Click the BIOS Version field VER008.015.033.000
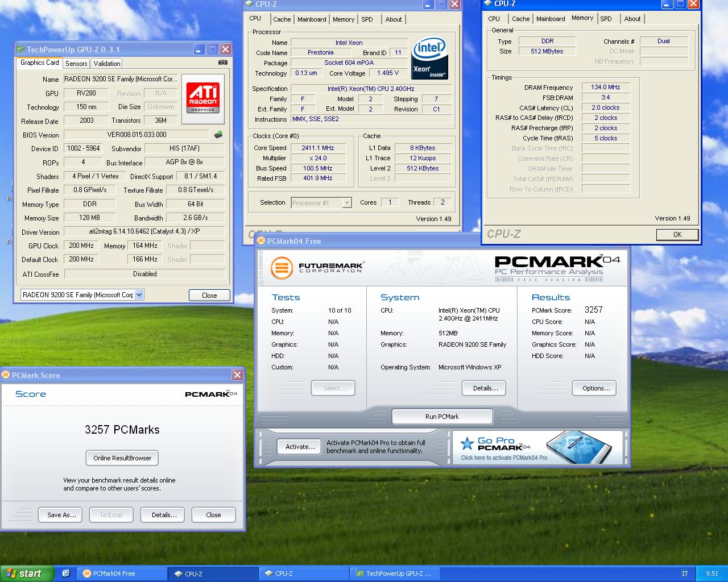Screen dimensions: 728x582 point(137,135)
